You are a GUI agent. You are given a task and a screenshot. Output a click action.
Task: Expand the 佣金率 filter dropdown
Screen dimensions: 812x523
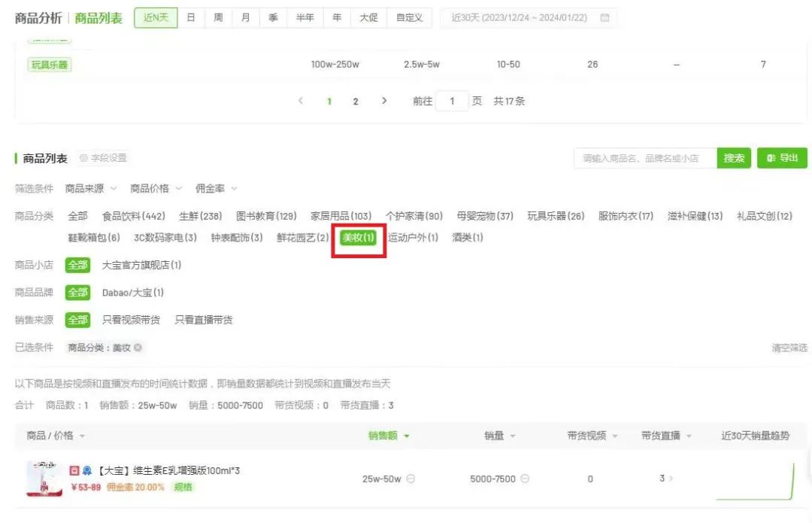click(216, 188)
